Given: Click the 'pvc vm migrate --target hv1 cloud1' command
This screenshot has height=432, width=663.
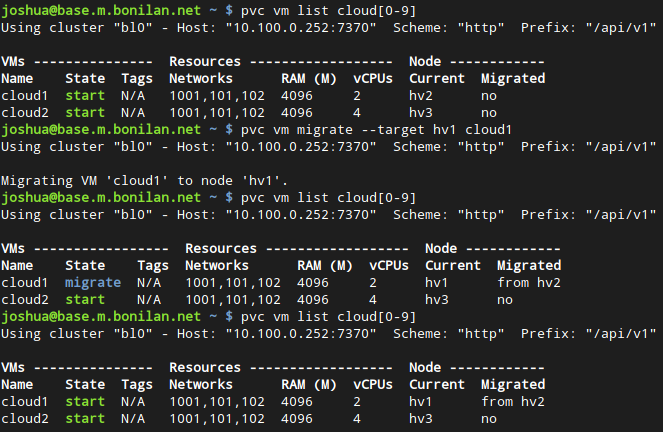Looking at the screenshot, I should pyautogui.click(x=373, y=130).
